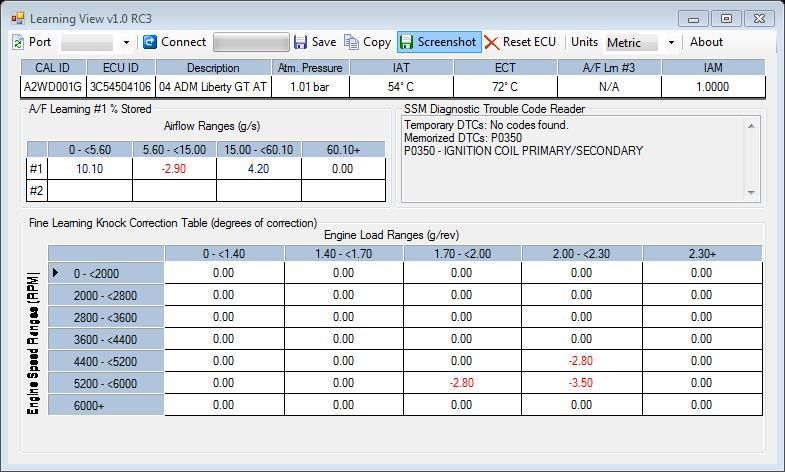Click the Copy documents icon
Screen dimensions: 785x472
click(351, 42)
